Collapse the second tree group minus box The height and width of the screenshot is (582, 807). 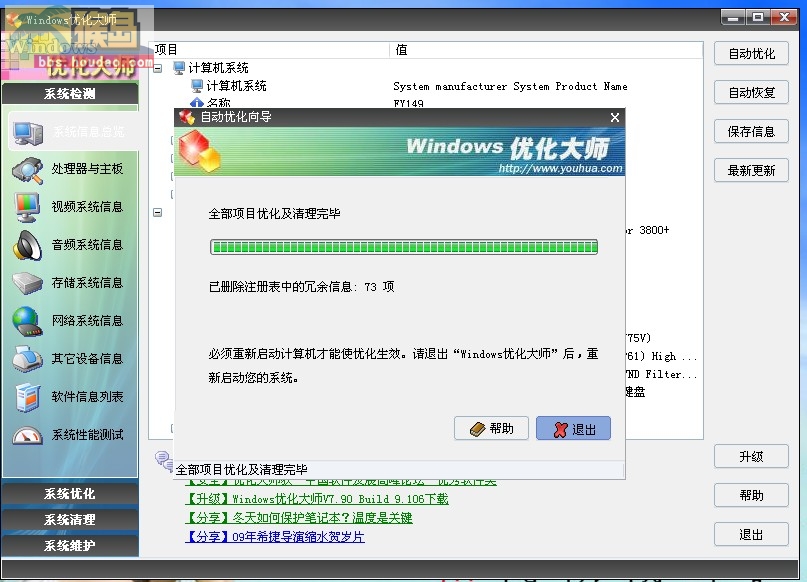click(x=158, y=212)
